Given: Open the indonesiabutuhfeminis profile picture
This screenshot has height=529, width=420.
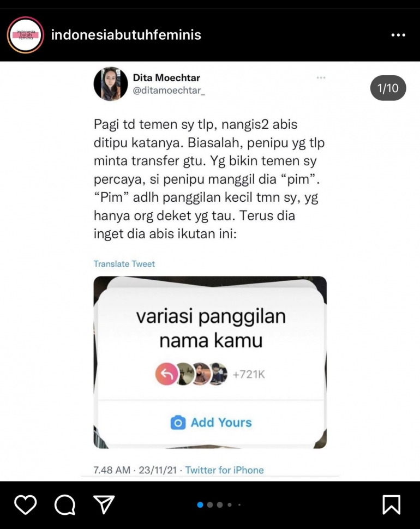Looking at the screenshot, I should pyautogui.click(x=26, y=35).
